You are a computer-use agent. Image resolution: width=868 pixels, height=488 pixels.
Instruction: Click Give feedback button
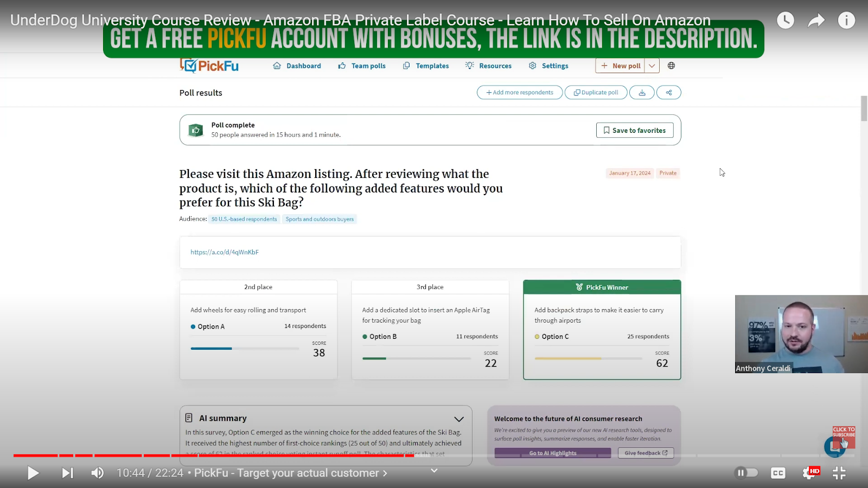(646, 453)
